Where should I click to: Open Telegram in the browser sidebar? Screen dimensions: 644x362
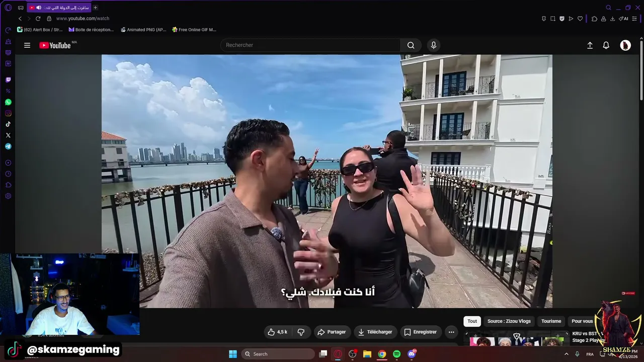pos(8,146)
